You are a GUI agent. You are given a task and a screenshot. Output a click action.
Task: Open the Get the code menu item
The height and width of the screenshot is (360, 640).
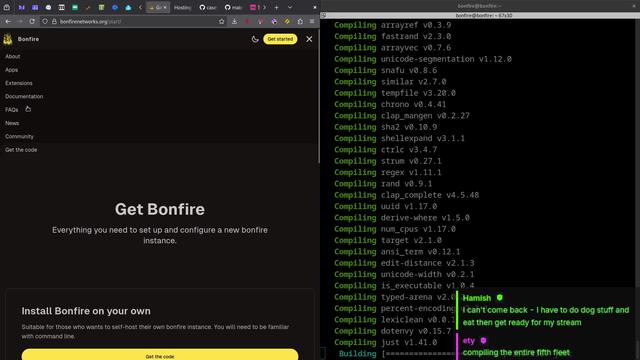[x=21, y=150]
